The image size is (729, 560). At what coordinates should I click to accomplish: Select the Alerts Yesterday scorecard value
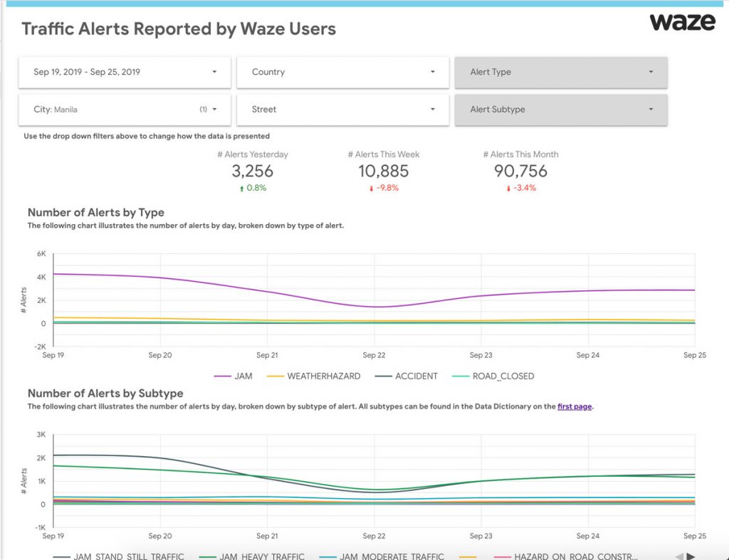252,171
